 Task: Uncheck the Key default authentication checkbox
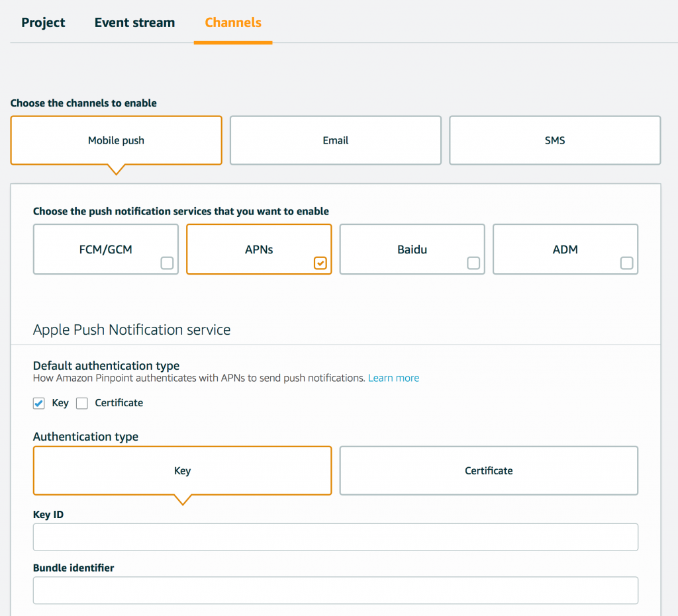[39, 404]
